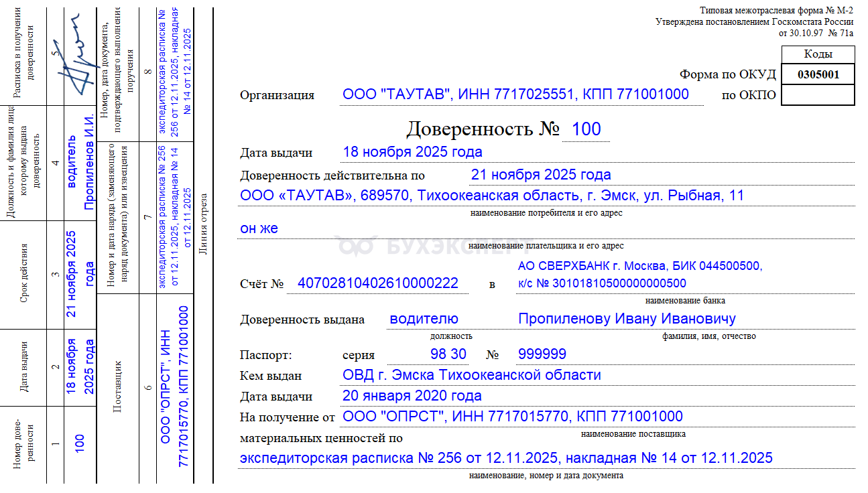Click the "Организация" field label

coord(277,95)
